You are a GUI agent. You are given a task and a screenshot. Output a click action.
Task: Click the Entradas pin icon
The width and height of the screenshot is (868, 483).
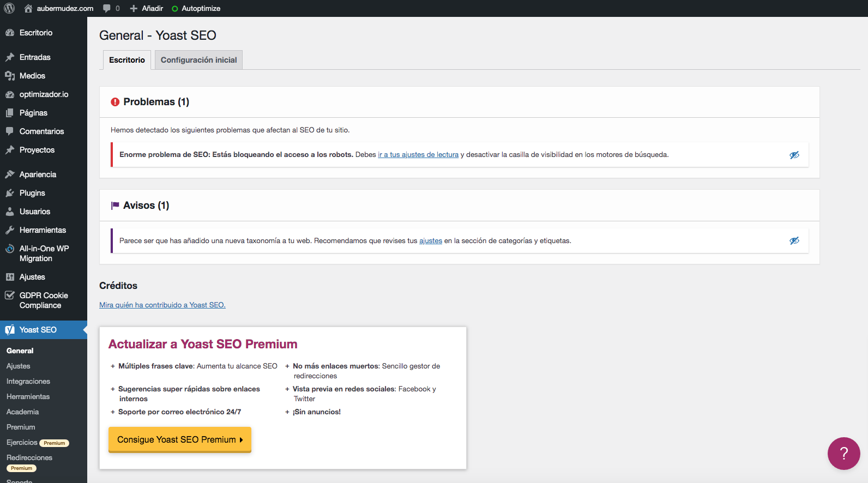(10, 57)
